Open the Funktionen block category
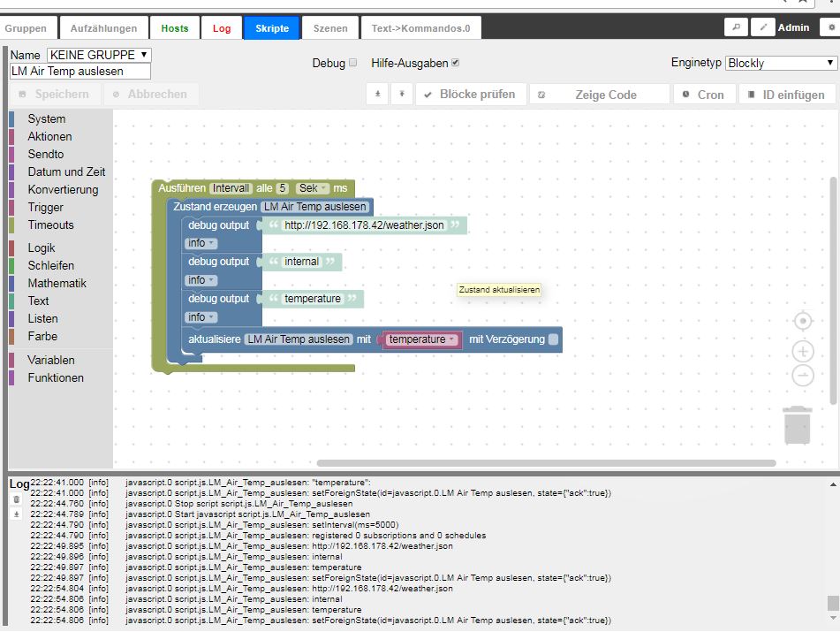The height and width of the screenshot is (632, 840). 56,378
